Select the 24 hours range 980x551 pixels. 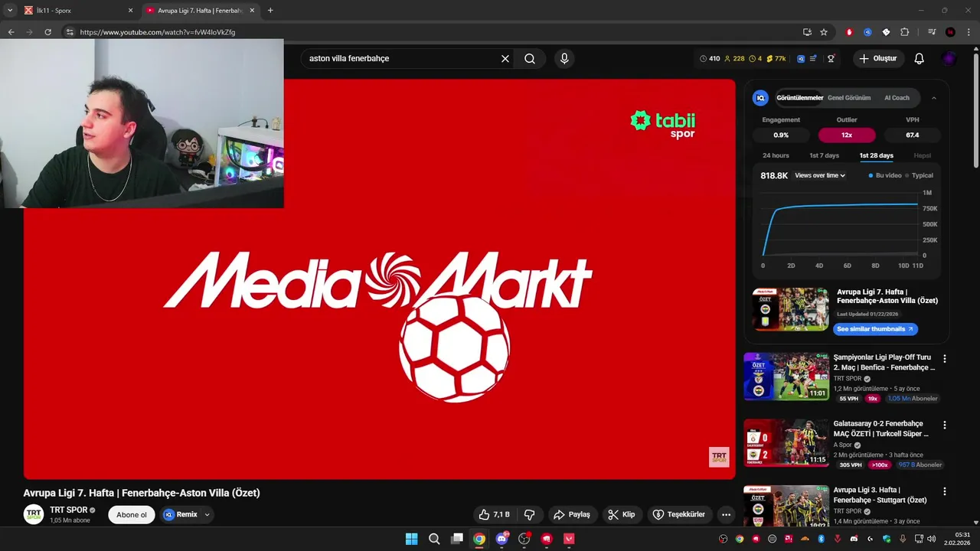tap(776, 155)
